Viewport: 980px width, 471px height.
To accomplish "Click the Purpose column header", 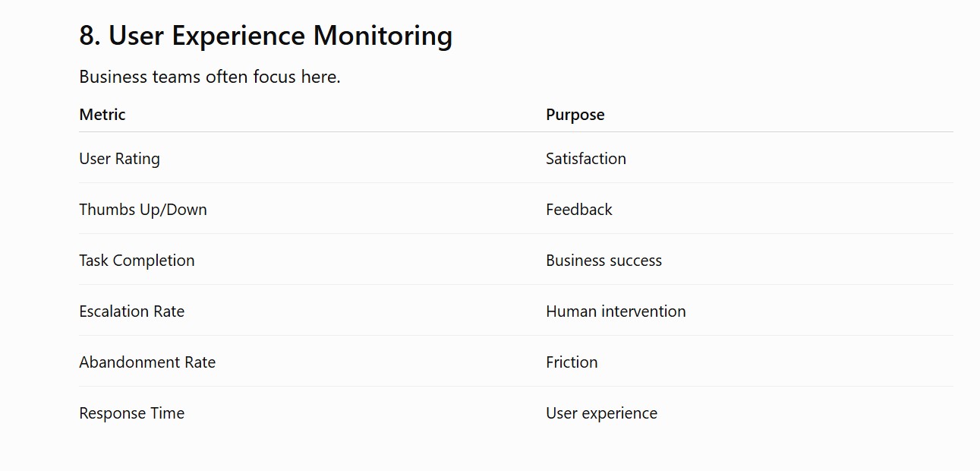I will 575,115.
